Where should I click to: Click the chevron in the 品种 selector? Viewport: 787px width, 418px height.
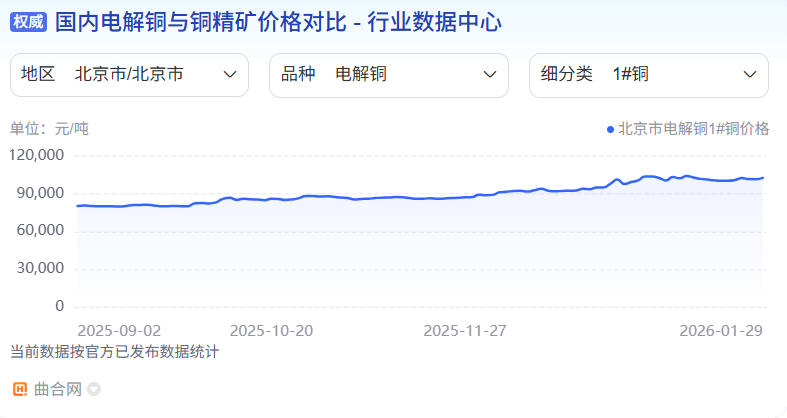pos(490,74)
